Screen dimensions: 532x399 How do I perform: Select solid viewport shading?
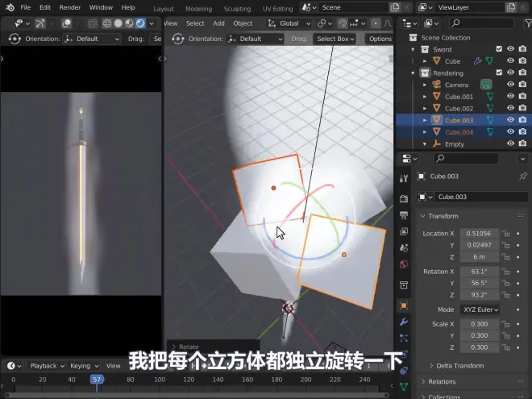pos(118,23)
